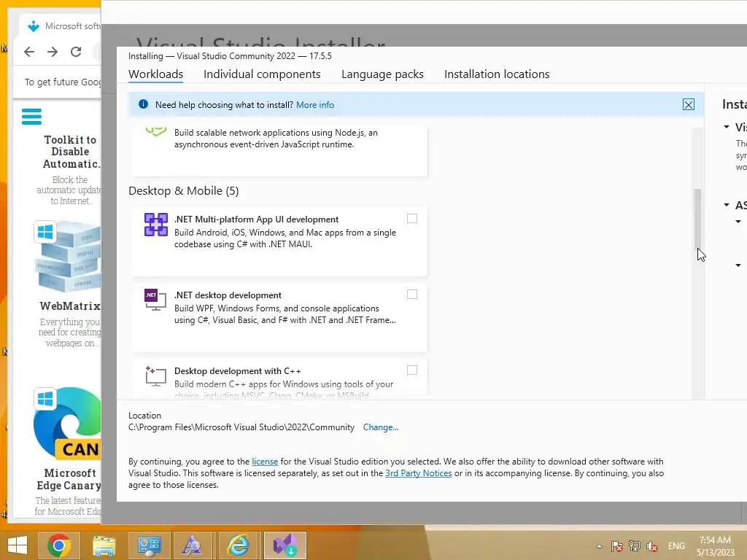Collapse the Visual Studio core editor section

[727, 127]
